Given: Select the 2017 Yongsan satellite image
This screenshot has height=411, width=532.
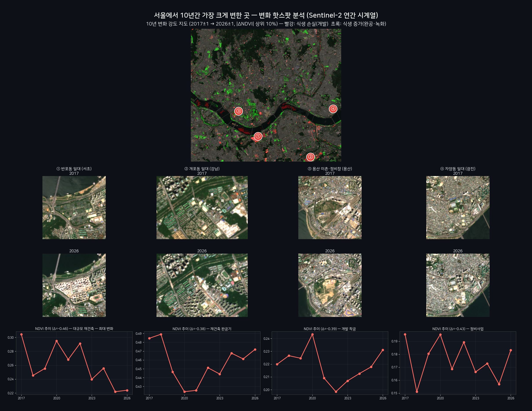Looking at the screenshot, I should coord(330,207).
